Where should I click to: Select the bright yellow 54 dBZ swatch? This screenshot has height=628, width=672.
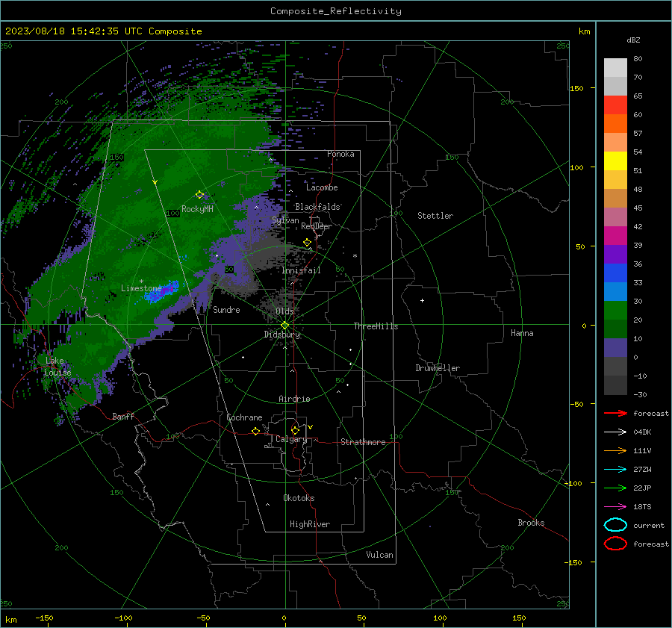615,161
